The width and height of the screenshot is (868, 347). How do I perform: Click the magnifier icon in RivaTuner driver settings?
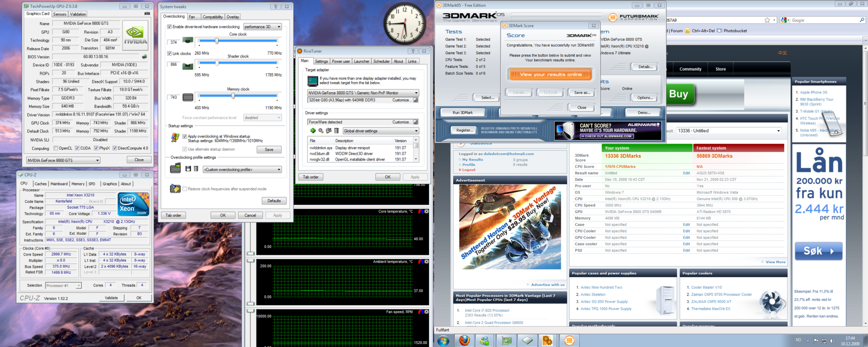click(x=321, y=131)
